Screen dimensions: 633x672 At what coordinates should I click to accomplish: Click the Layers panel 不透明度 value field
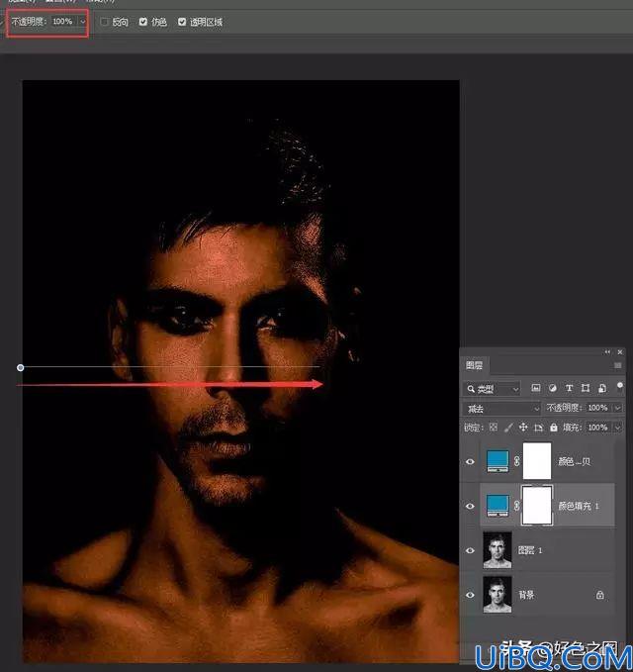coord(597,408)
